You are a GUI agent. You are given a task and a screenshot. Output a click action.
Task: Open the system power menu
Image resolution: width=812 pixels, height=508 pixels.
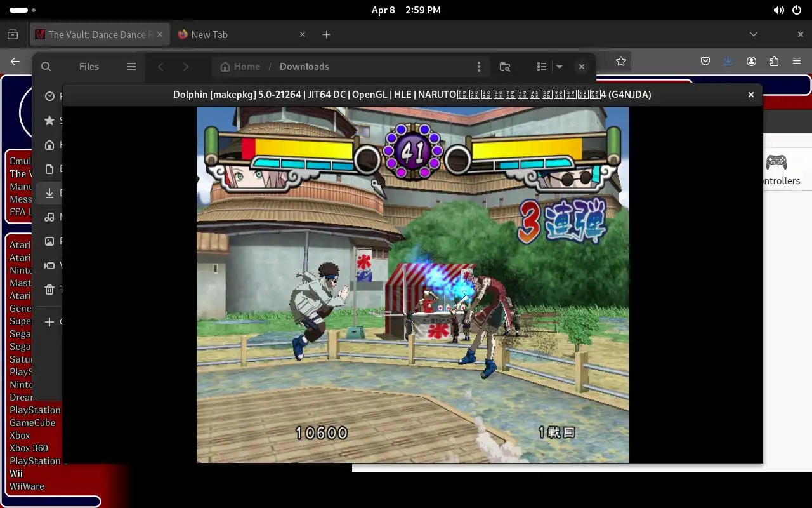tap(797, 10)
